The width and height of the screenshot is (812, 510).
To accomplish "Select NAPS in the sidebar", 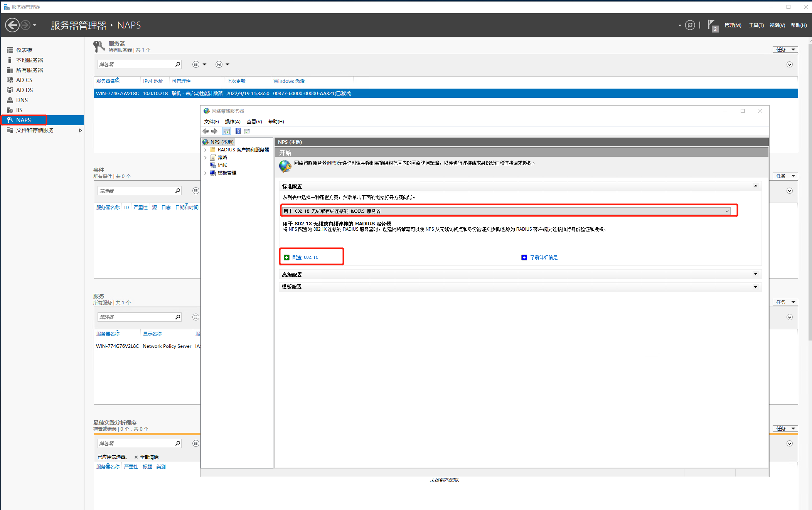I will click(x=42, y=120).
